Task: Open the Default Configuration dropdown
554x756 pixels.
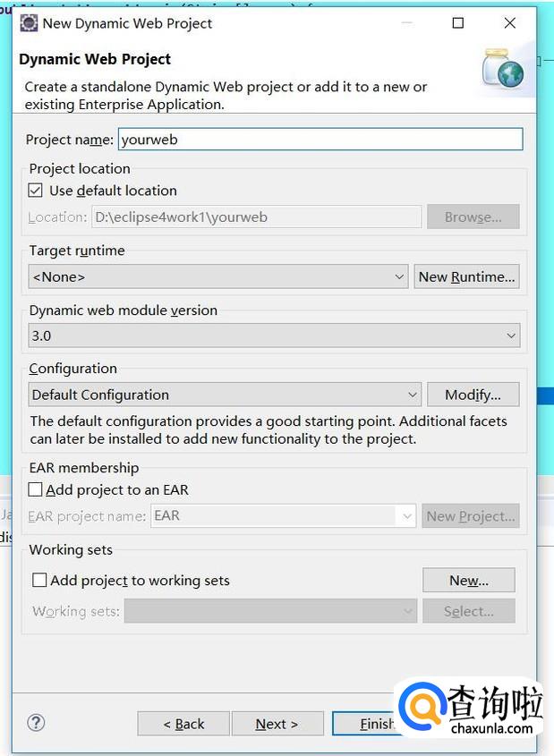Action: click(225, 395)
